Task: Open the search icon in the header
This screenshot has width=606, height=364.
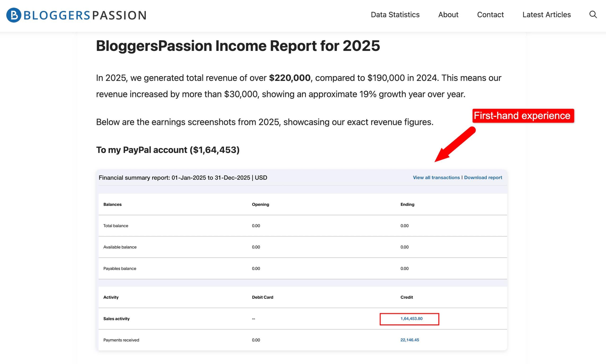Action: coord(593,15)
